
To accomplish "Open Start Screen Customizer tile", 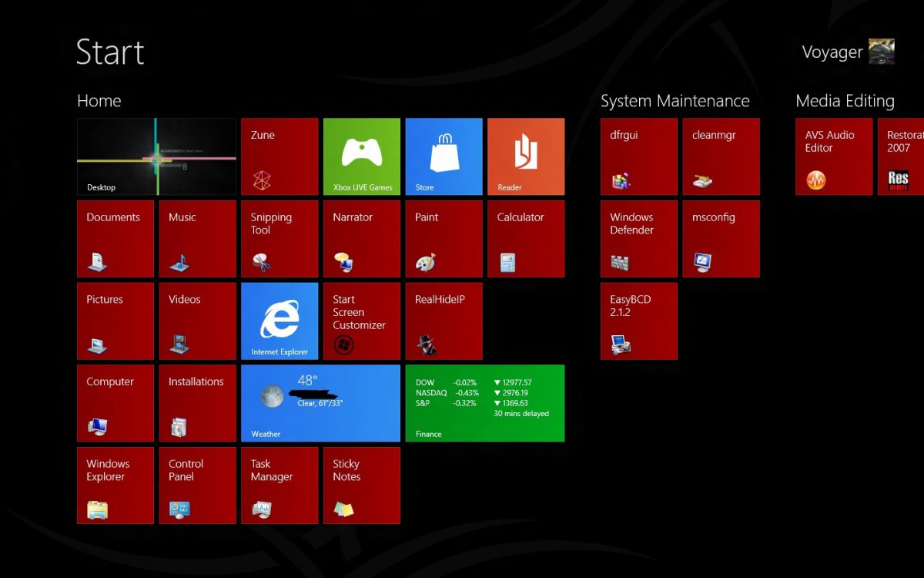I will [x=362, y=321].
